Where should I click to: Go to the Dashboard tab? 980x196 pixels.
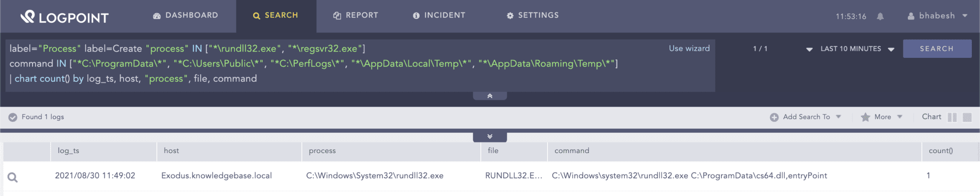pyautogui.click(x=185, y=15)
